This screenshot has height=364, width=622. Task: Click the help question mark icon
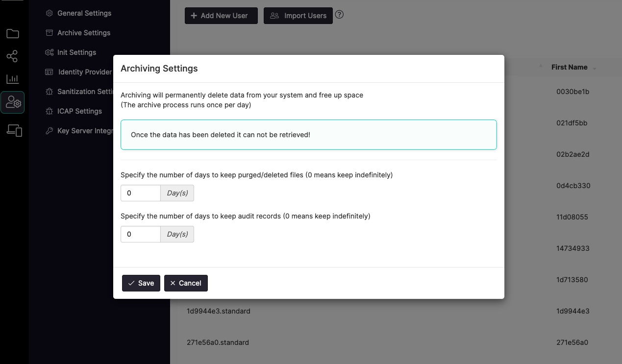[x=339, y=15]
